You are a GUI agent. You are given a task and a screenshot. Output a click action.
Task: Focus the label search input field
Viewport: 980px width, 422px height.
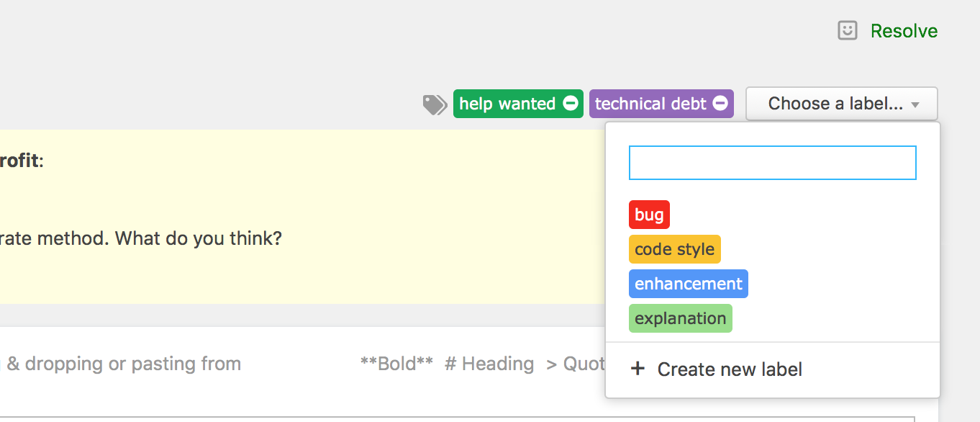(x=772, y=163)
